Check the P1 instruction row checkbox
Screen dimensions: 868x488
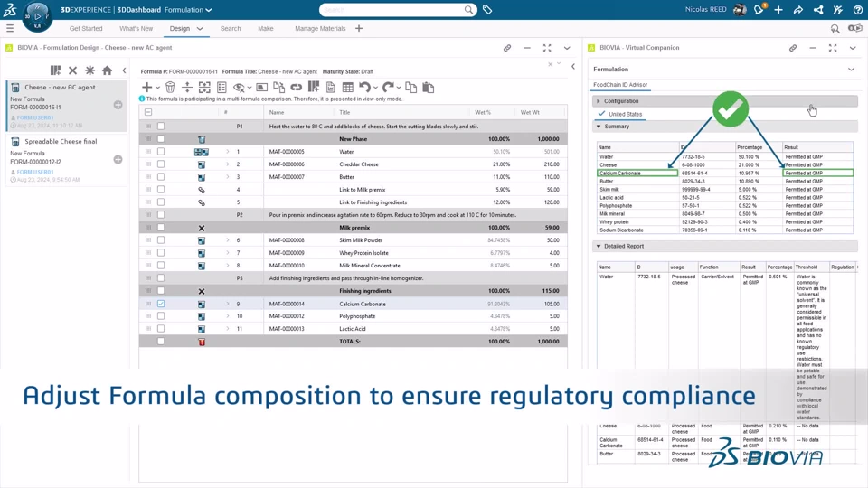pyautogui.click(x=161, y=127)
